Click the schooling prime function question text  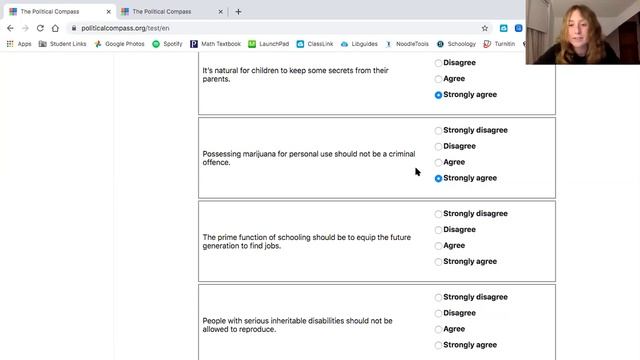tap(307, 242)
